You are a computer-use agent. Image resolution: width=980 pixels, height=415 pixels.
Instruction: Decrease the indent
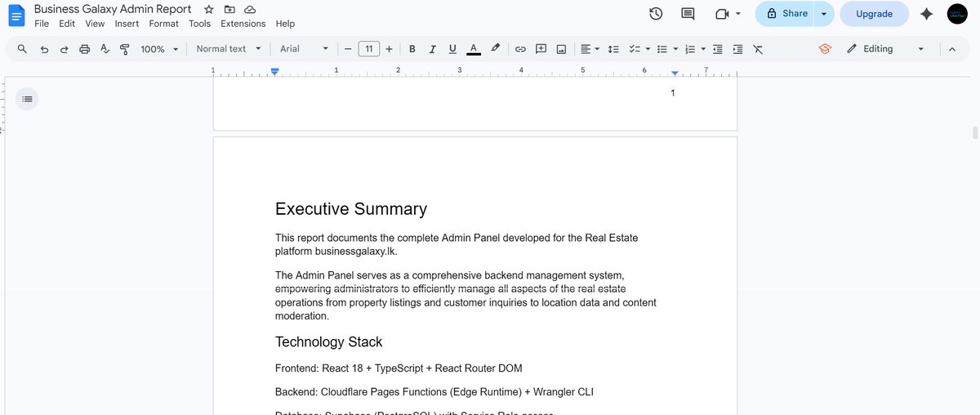point(718,49)
